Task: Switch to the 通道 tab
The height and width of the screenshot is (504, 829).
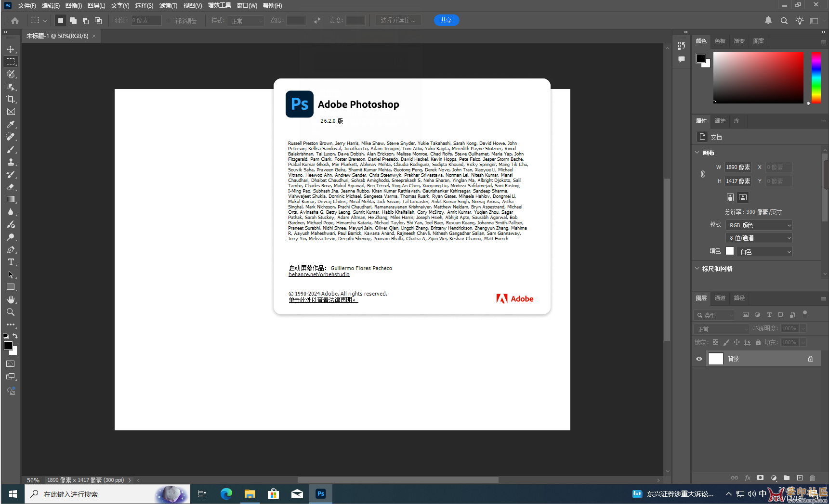Action: (x=720, y=298)
